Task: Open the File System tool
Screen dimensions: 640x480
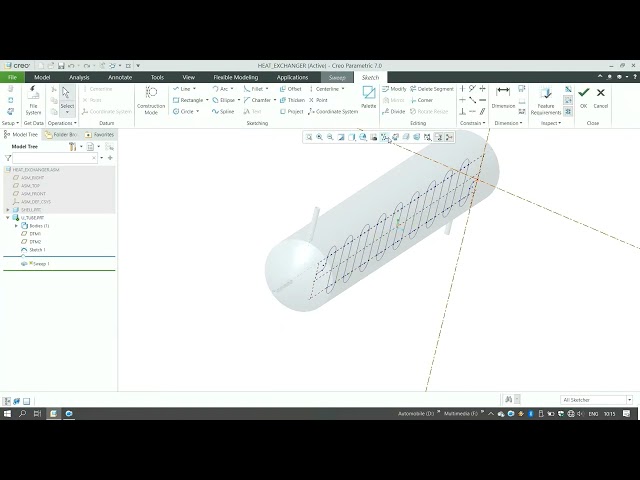Action: pyautogui.click(x=33, y=100)
